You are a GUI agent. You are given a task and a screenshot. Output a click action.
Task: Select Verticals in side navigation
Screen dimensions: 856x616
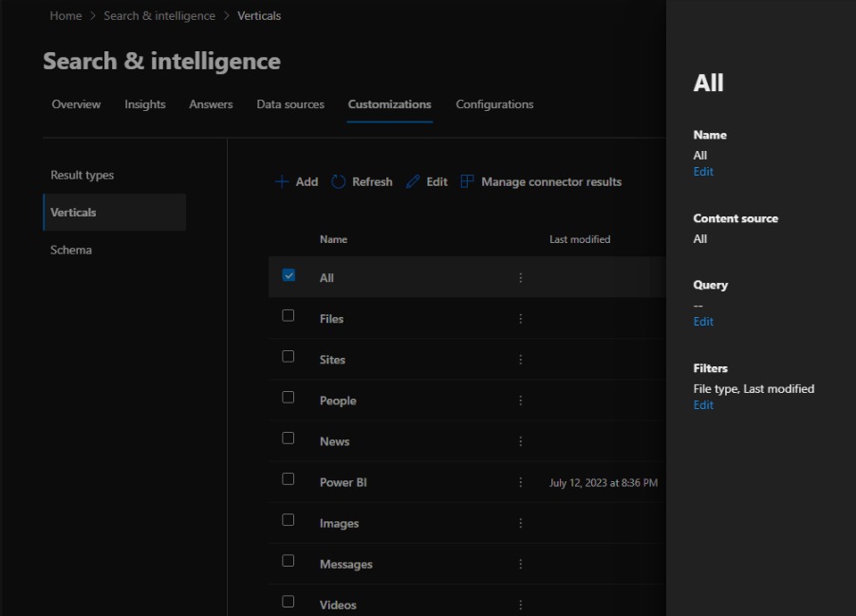pos(115,213)
